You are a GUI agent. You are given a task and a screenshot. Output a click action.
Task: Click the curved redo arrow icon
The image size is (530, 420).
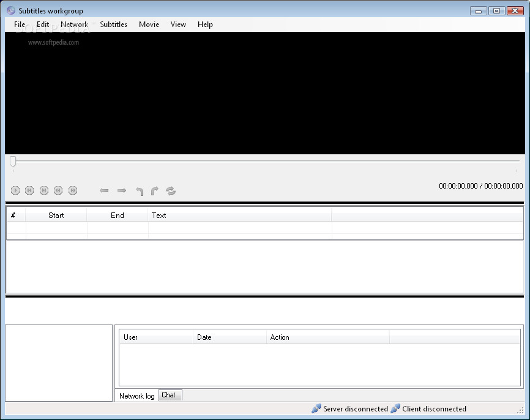click(x=154, y=191)
